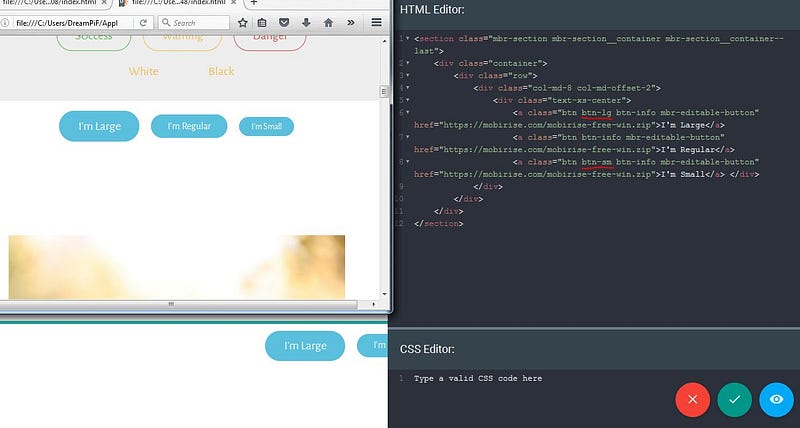Click the I'm Small button
The height and width of the screenshot is (428, 800).
pyautogui.click(x=266, y=127)
